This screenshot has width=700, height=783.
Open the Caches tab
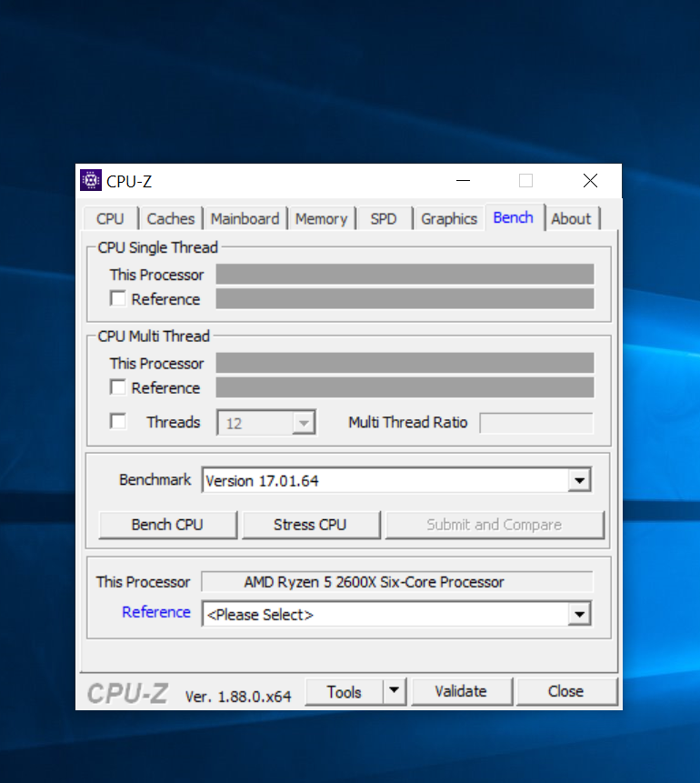pos(171,219)
